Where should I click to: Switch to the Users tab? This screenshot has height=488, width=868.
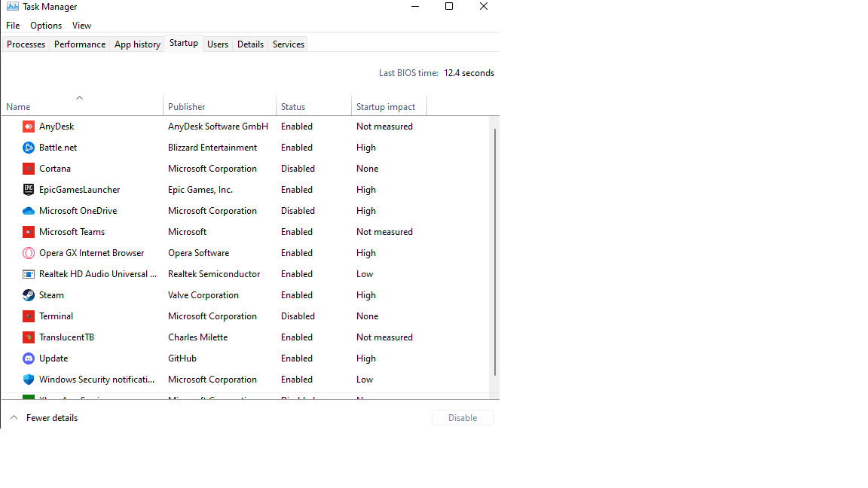(218, 44)
